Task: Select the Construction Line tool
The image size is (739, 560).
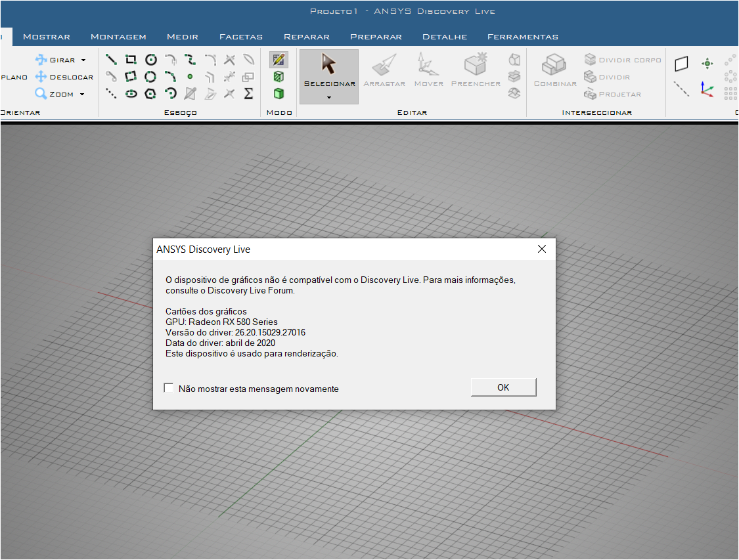Action: [111, 93]
